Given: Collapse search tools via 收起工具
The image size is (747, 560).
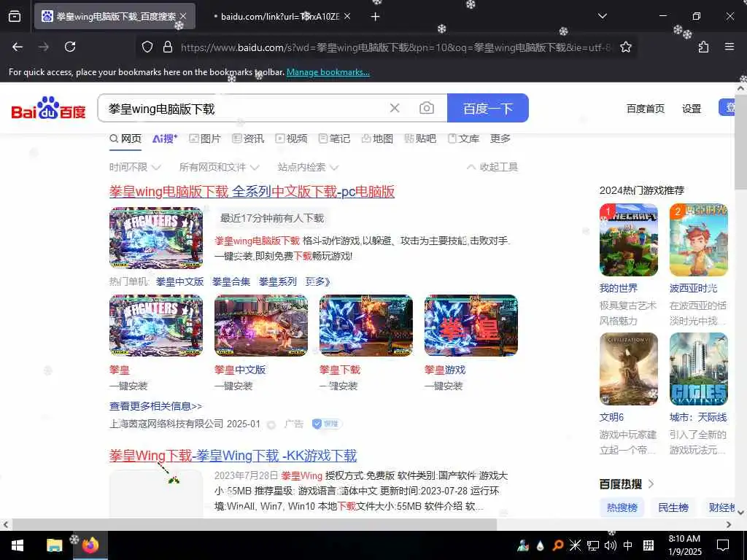Looking at the screenshot, I should (x=492, y=167).
